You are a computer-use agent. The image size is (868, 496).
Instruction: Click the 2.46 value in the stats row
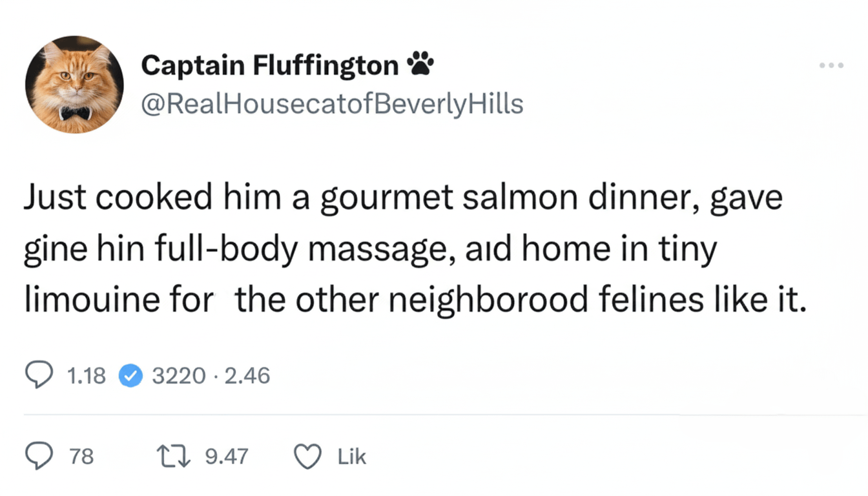[248, 375]
